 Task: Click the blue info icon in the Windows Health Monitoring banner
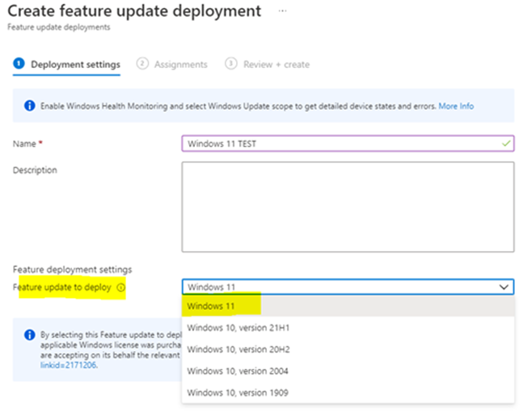pyautogui.click(x=30, y=105)
